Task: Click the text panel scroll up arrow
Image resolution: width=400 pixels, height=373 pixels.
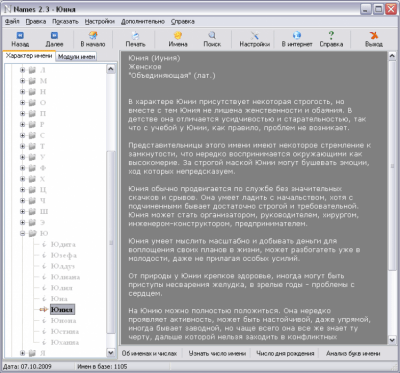Action: coord(392,56)
